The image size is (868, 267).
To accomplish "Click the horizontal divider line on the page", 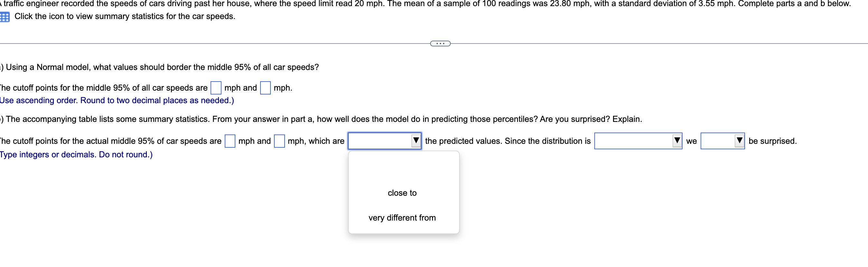I will coord(236,43).
